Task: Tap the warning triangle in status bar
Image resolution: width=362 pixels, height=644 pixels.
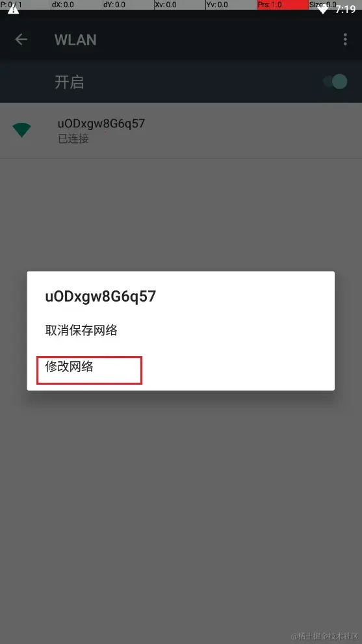Action: (x=13, y=9)
